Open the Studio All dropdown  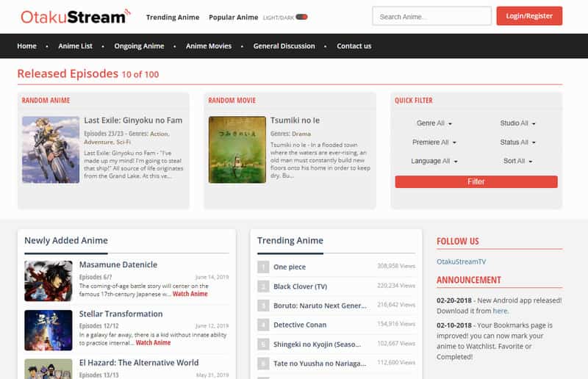click(517, 123)
